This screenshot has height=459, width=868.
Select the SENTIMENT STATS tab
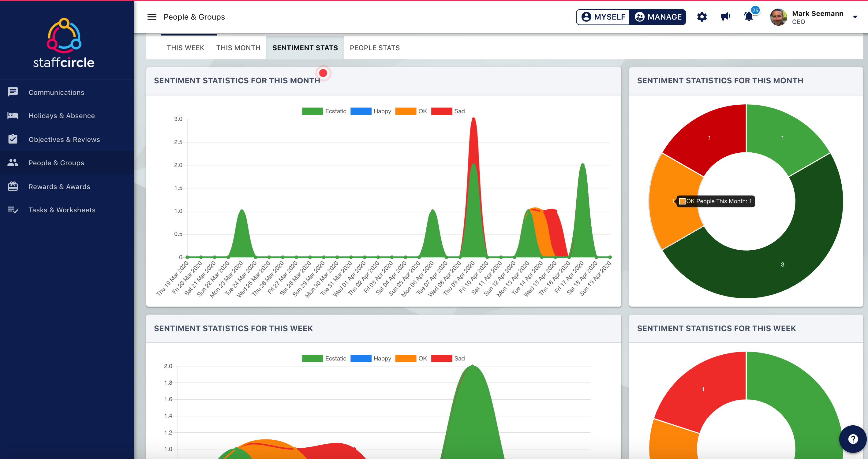tap(305, 48)
